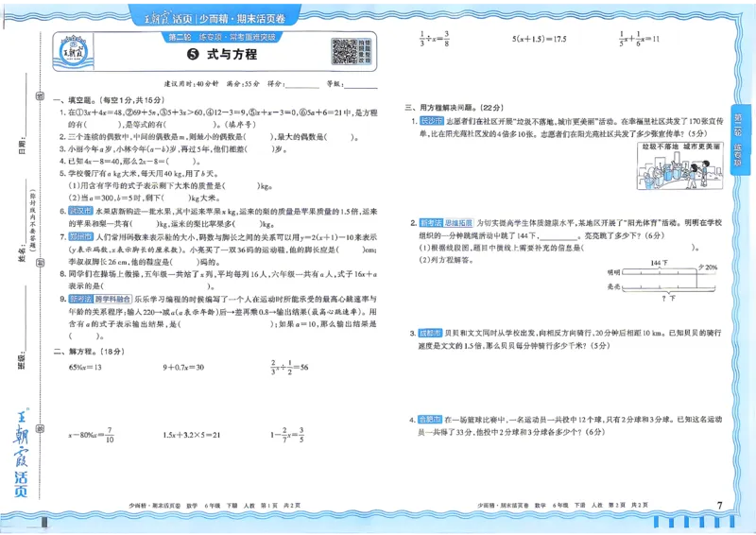Click the equation x−80%x=7/10
The height and width of the screenshot is (535, 756).
click(91, 435)
